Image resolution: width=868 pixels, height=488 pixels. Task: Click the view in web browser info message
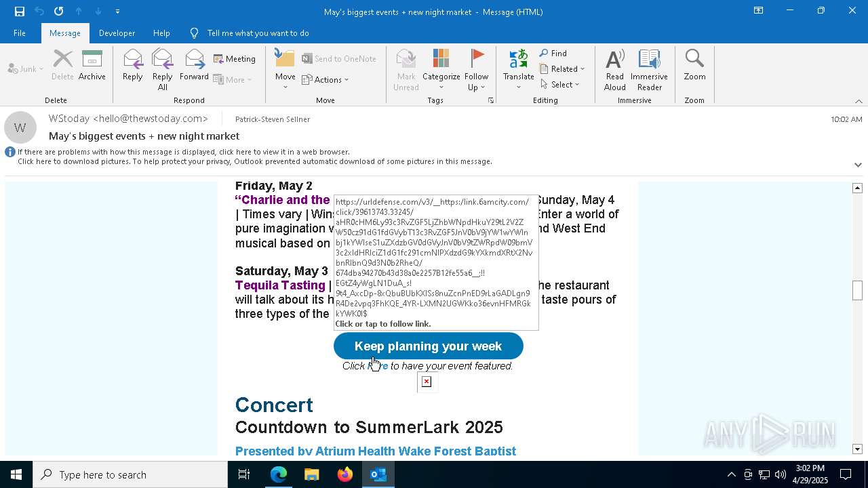click(x=184, y=152)
